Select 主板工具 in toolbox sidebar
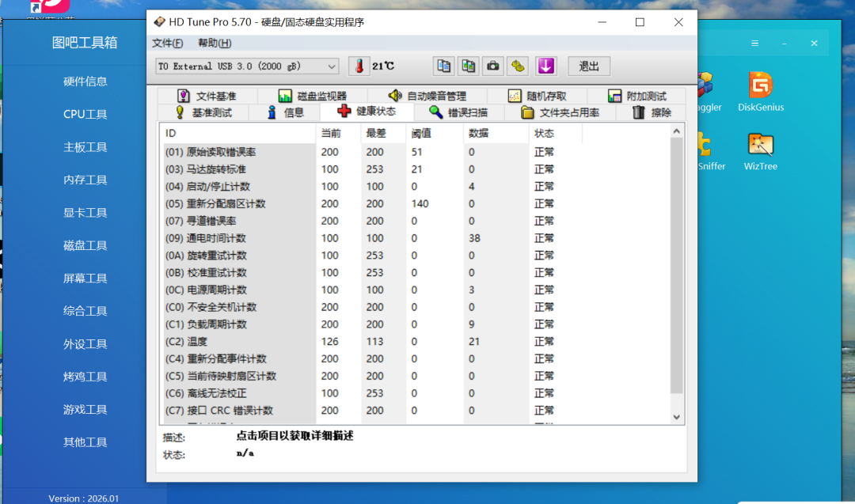 tap(85, 147)
